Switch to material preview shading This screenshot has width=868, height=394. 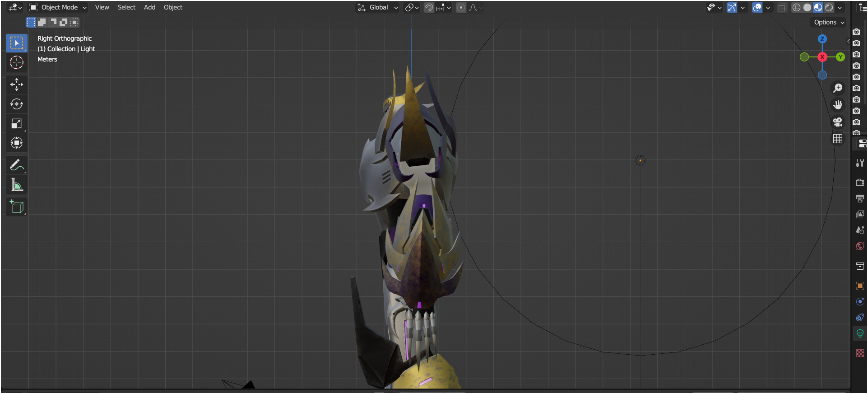pos(818,7)
